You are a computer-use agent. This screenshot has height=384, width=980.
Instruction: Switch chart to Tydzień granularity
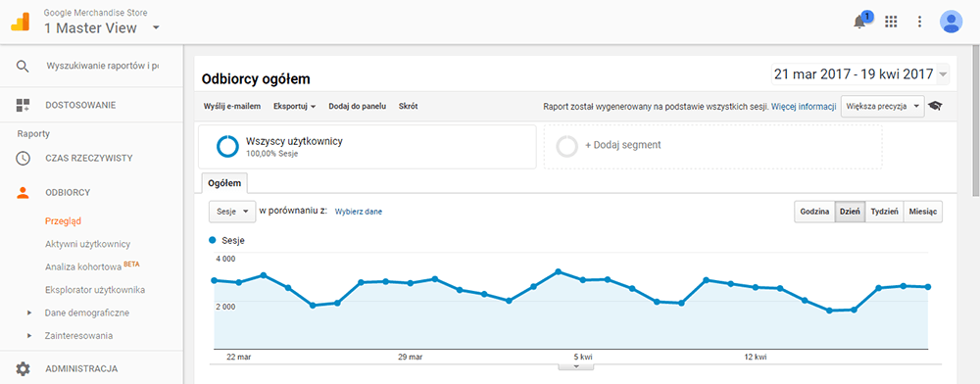click(884, 212)
